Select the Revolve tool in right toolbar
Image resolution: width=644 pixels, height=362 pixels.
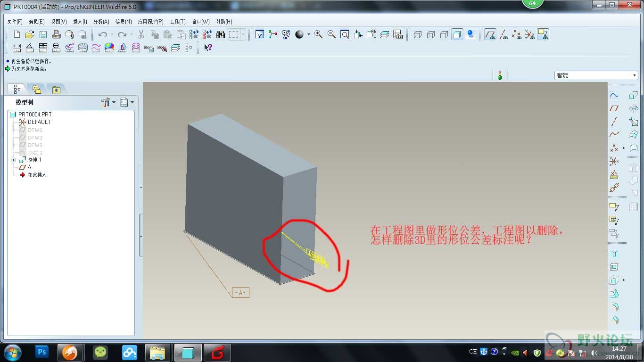(x=634, y=108)
